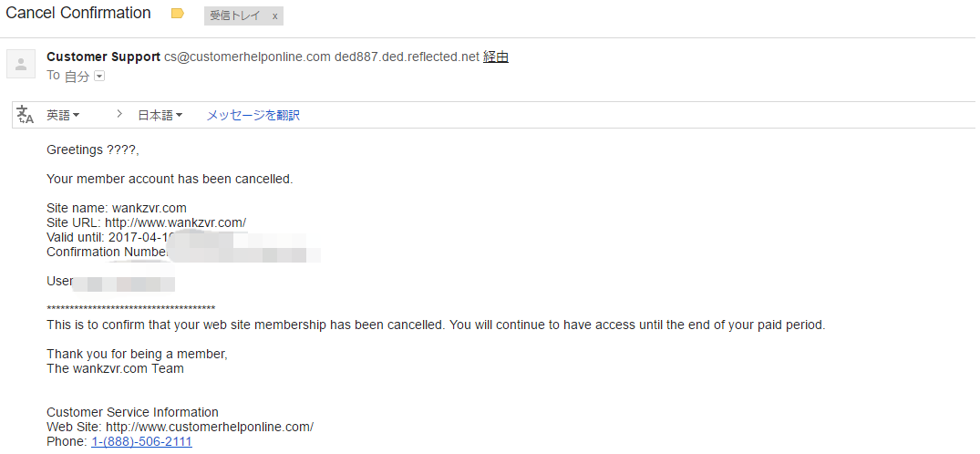Click the 経由 underlined link
The image size is (980, 454).
click(x=495, y=57)
